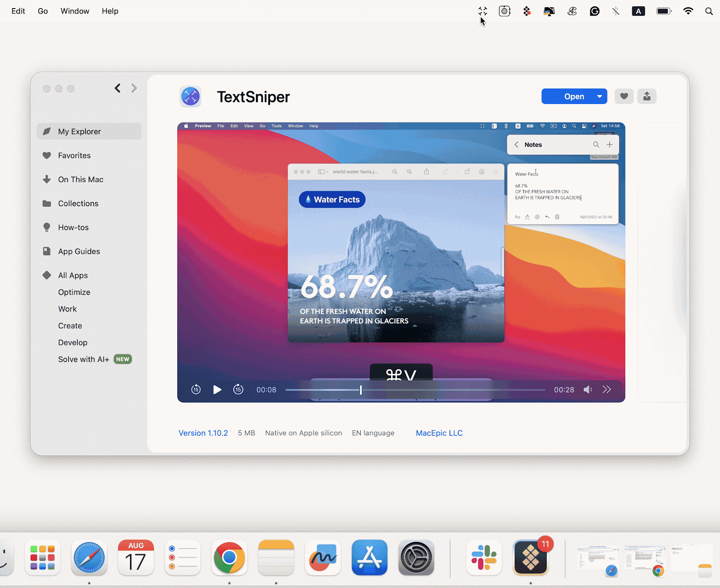
Task: Click the Native on Apple silicon label
Action: tap(303, 433)
